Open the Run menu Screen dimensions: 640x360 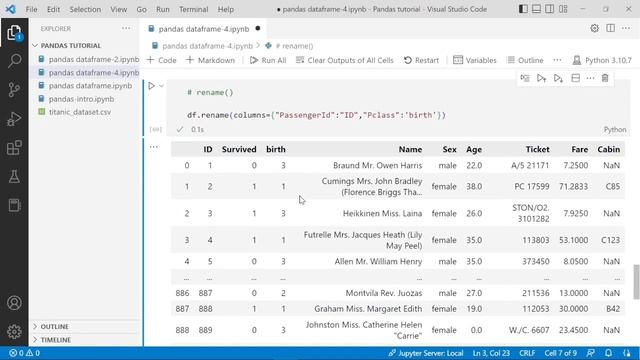click(162, 9)
